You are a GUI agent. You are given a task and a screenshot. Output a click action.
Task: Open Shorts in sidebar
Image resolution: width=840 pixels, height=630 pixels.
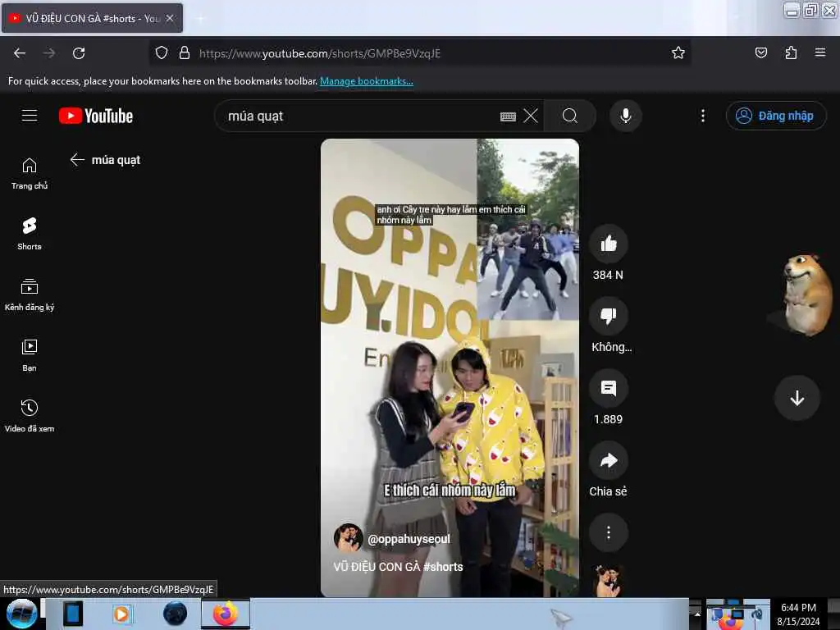point(30,234)
